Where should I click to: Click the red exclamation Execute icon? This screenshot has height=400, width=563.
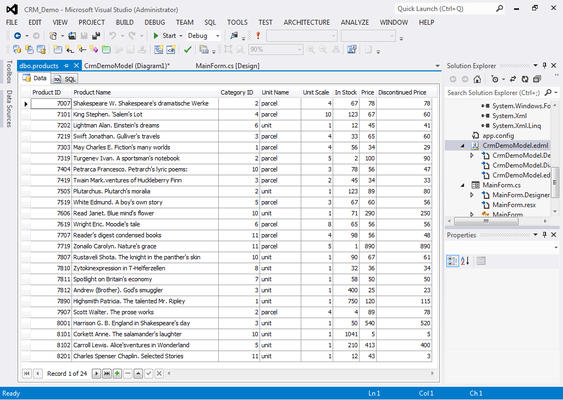click(258, 36)
